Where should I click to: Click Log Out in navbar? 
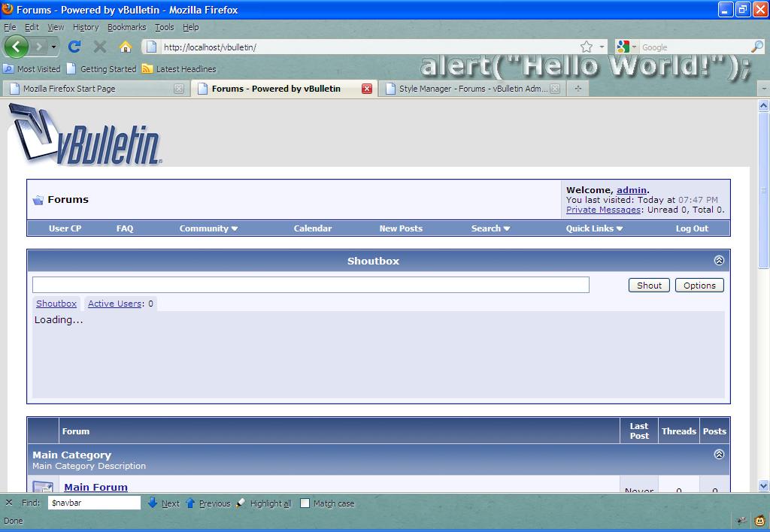(x=692, y=228)
